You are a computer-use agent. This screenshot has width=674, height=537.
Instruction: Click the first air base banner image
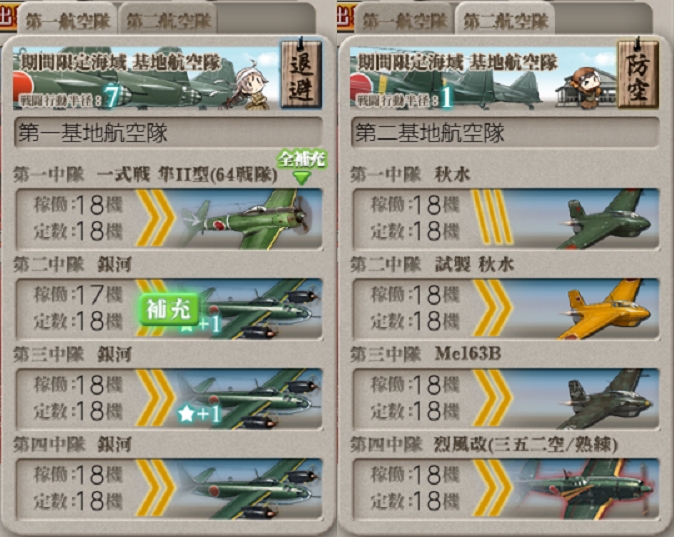pos(145,77)
